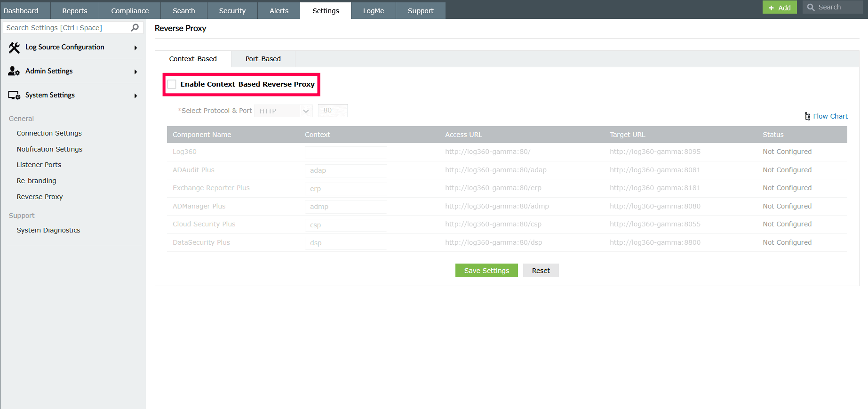Expand the System Settings arrow
Viewport: 868px width, 409px height.
tap(135, 96)
